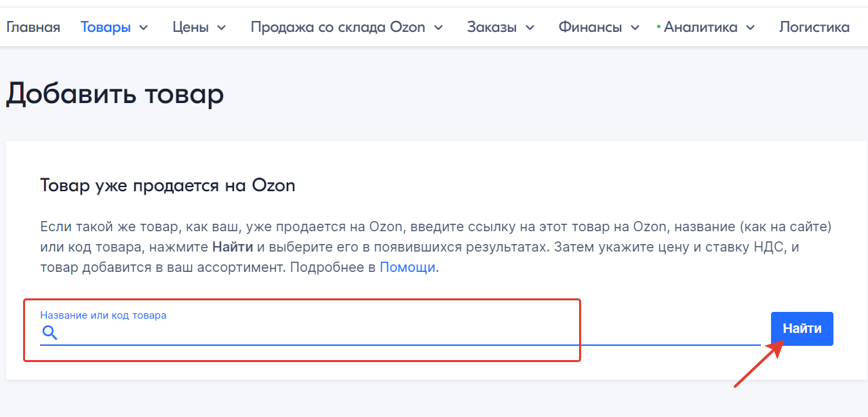Viewport: 868px width, 417px height.
Task: Go to the Логистика menu item
Action: click(814, 27)
